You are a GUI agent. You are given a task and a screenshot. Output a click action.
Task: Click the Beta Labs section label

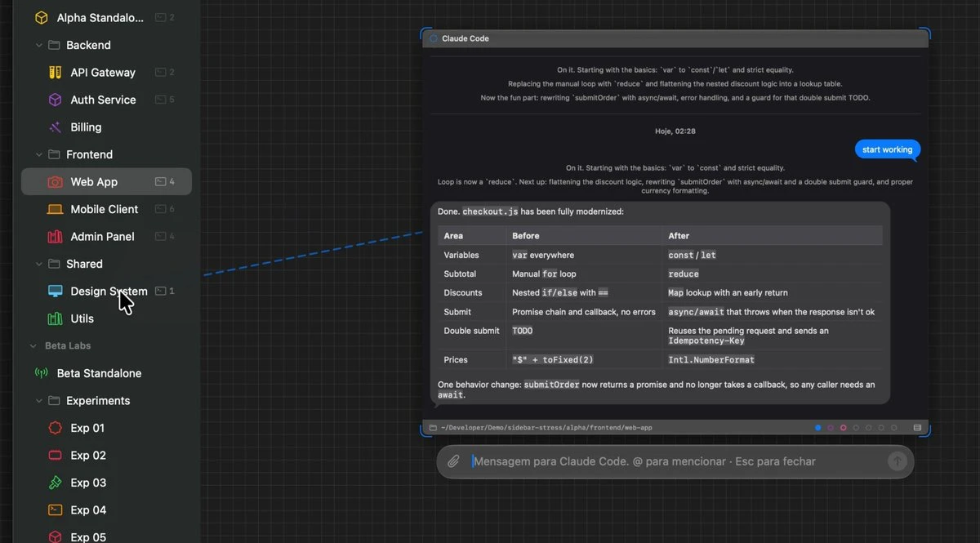68,346
